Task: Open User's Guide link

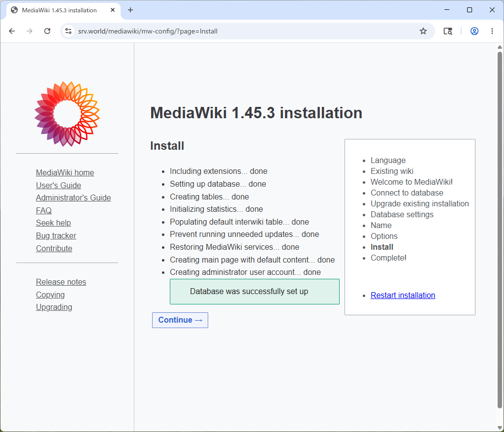Action: tap(59, 186)
